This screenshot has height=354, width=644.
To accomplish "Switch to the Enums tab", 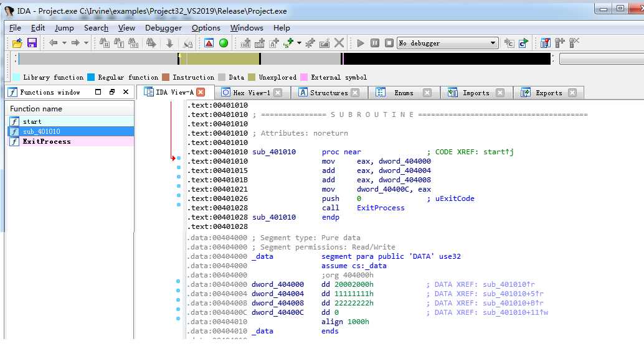I will tap(404, 93).
